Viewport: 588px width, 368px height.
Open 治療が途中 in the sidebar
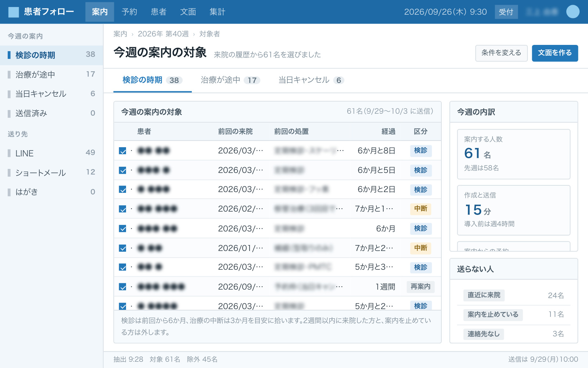(x=51, y=75)
